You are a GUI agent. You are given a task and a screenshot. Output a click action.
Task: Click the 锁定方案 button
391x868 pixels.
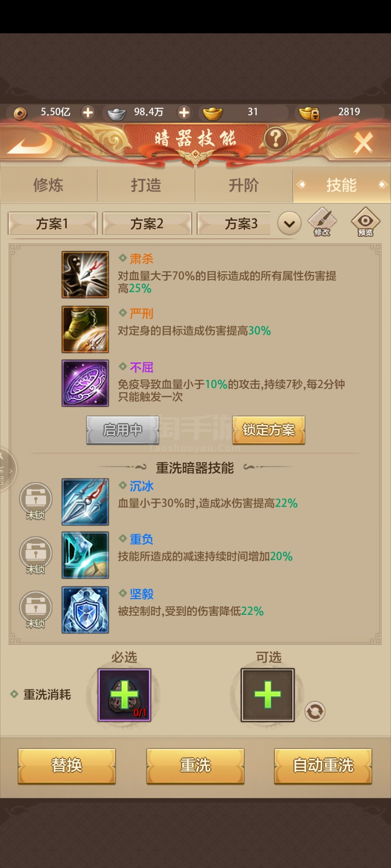coord(269,430)
